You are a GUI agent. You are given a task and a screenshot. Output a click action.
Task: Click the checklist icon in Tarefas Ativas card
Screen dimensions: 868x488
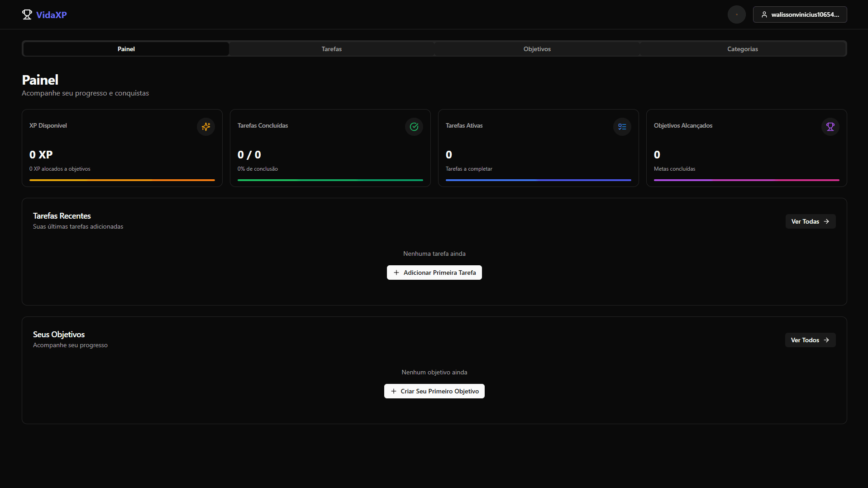622,127
